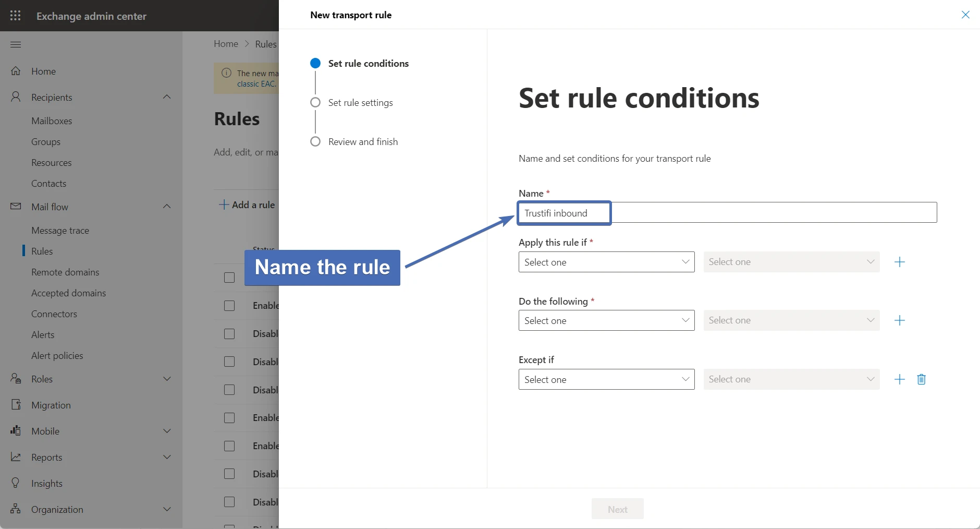Click the Insights lightbulb icon
980x529 pixels.
point(16,483)
